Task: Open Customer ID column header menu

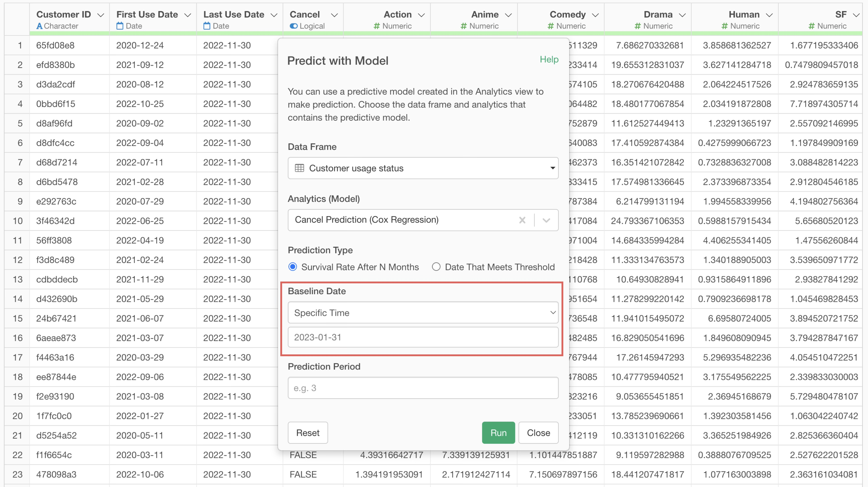Action: tap(100, 15)
